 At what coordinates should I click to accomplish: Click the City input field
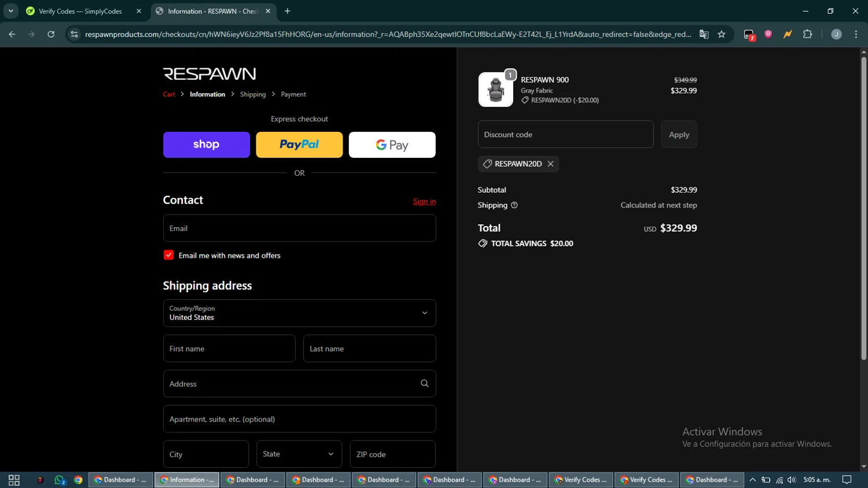(x=206, y=454)
